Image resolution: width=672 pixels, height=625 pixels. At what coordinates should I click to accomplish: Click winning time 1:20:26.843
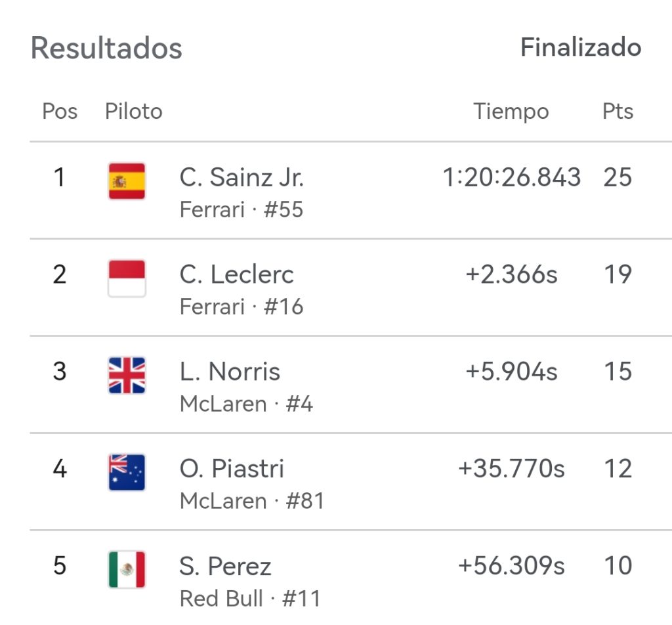click(x=512, y=177)
